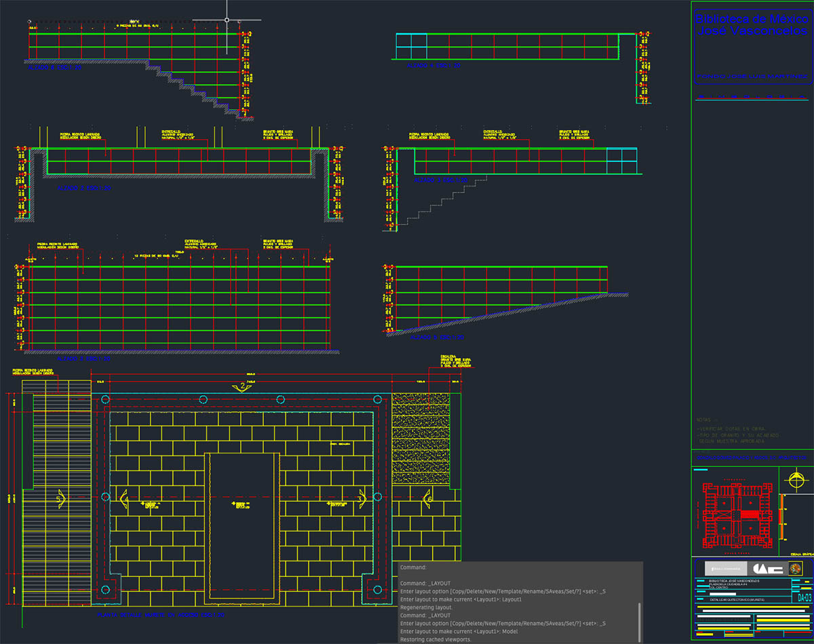Viewport: 814px width, 644px height.
Task: Pick section marker 6 near the staircase
Action: pyautogui.click(x=427, y=500)
